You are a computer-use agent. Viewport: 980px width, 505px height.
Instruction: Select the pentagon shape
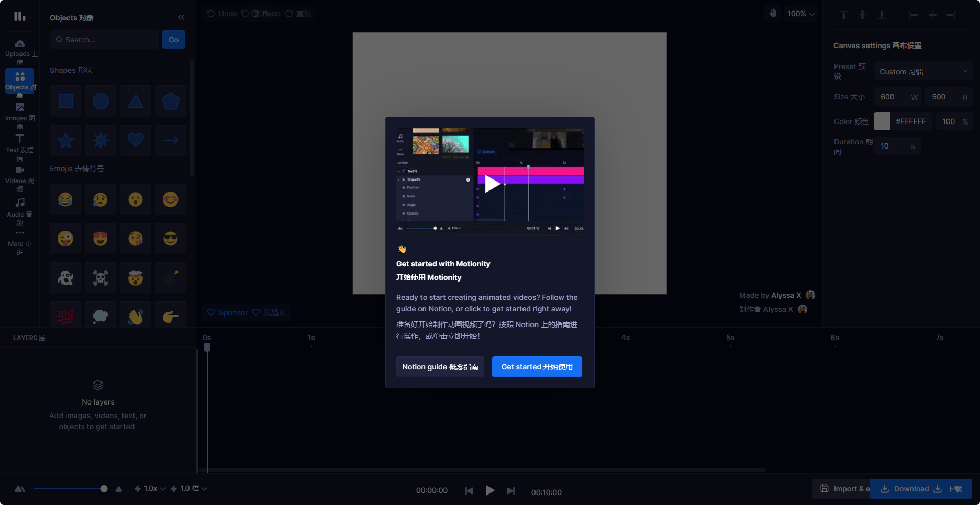[x=171, y=101]
